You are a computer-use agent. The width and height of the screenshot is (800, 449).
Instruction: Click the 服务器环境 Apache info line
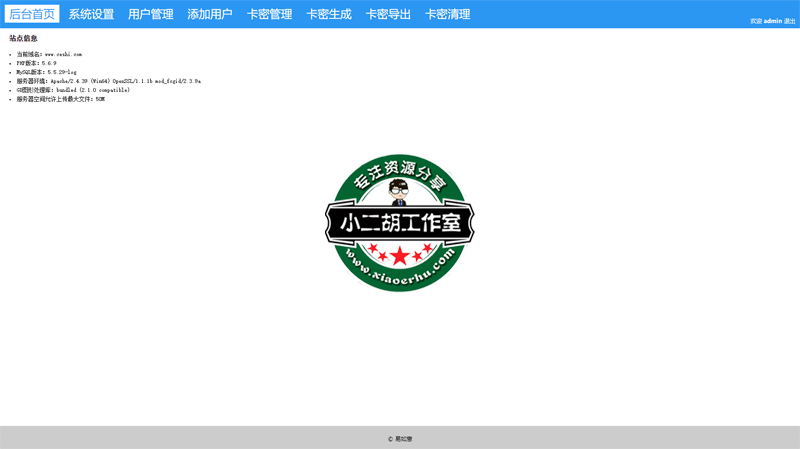[x=108, y=81]
